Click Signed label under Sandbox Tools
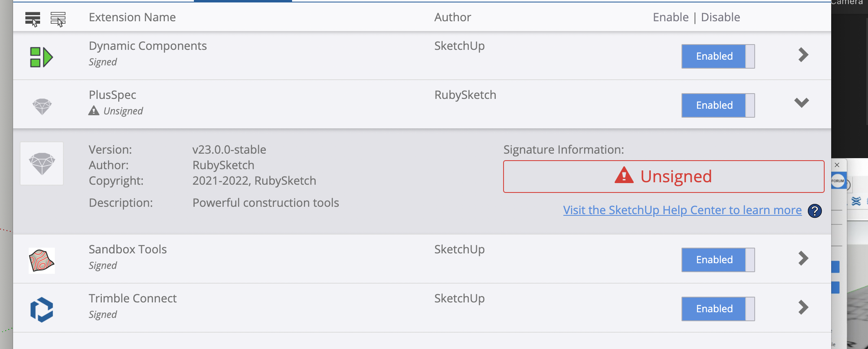The height and width of the screenshot is (349, 868). tap(103, 266)
